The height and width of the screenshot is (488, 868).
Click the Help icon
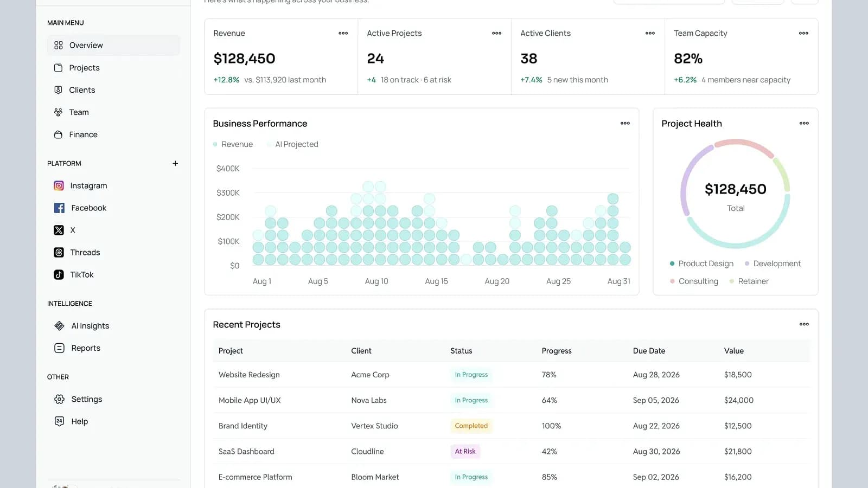coord(59,421)
